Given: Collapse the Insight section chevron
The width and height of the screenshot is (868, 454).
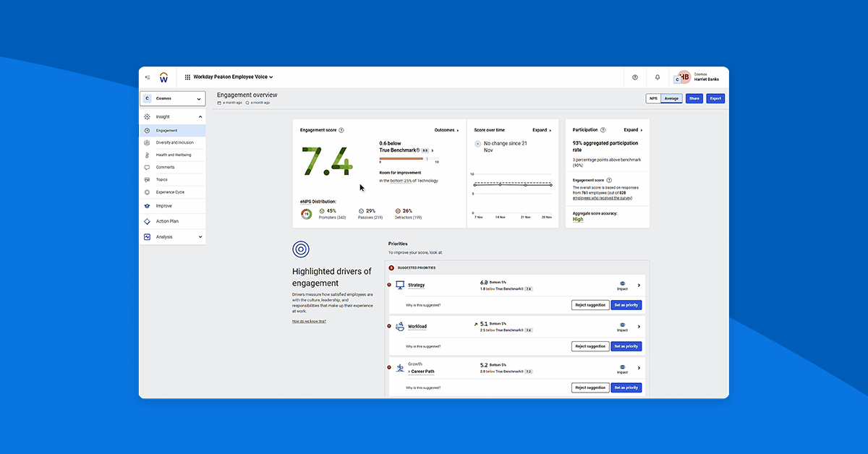Looking at the screenshot, I should coord(200,116).
